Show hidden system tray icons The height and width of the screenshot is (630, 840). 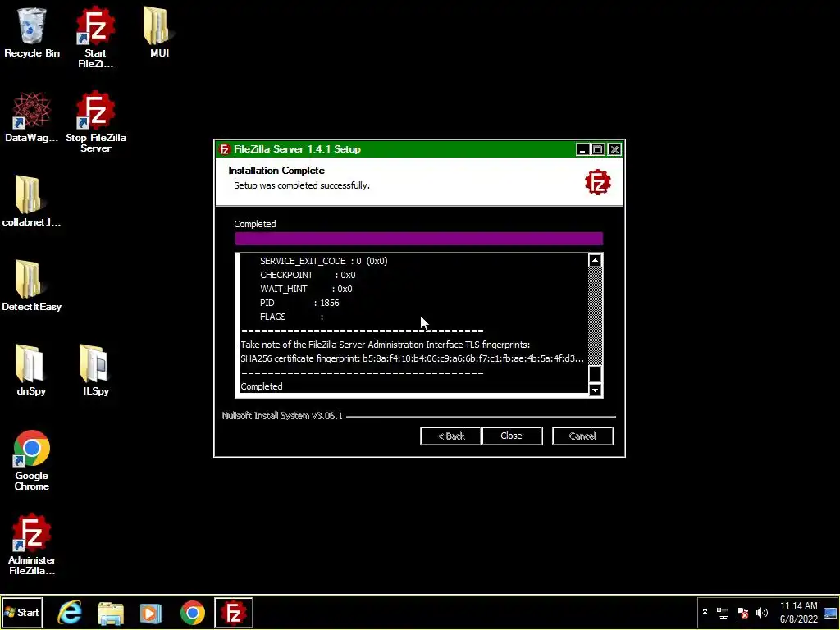click(705, 612)
